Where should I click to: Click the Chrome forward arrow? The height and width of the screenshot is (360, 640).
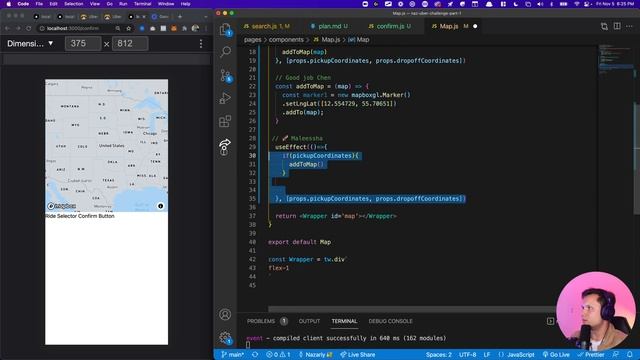click(18, 29)
